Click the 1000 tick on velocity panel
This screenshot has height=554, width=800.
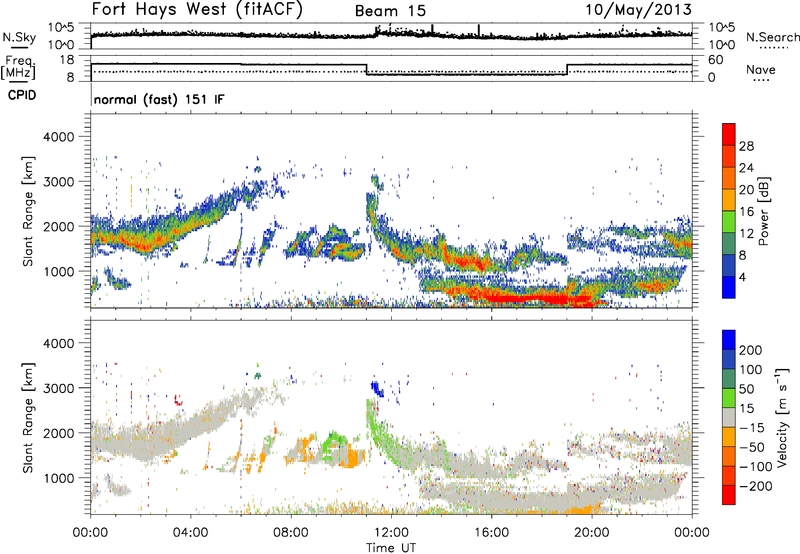(x=59, y=478)
